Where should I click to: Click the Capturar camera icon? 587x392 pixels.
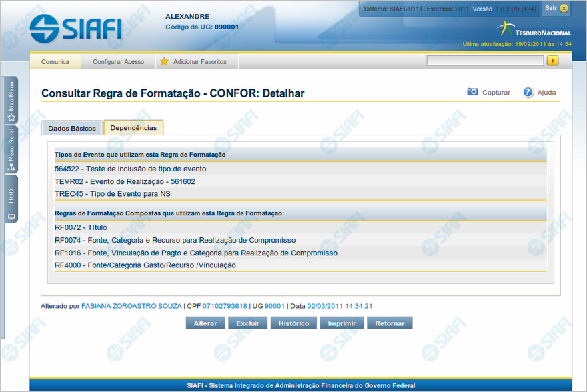(x=472, y=92)
